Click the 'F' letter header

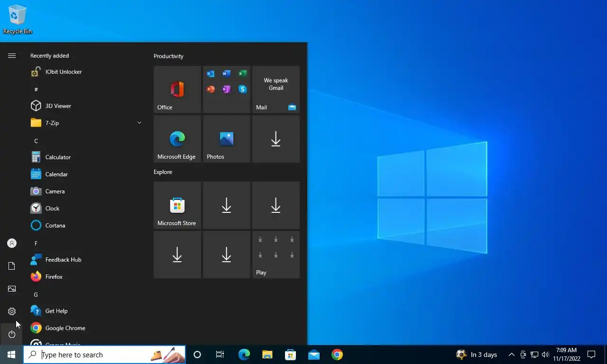[x=36, y=243]
